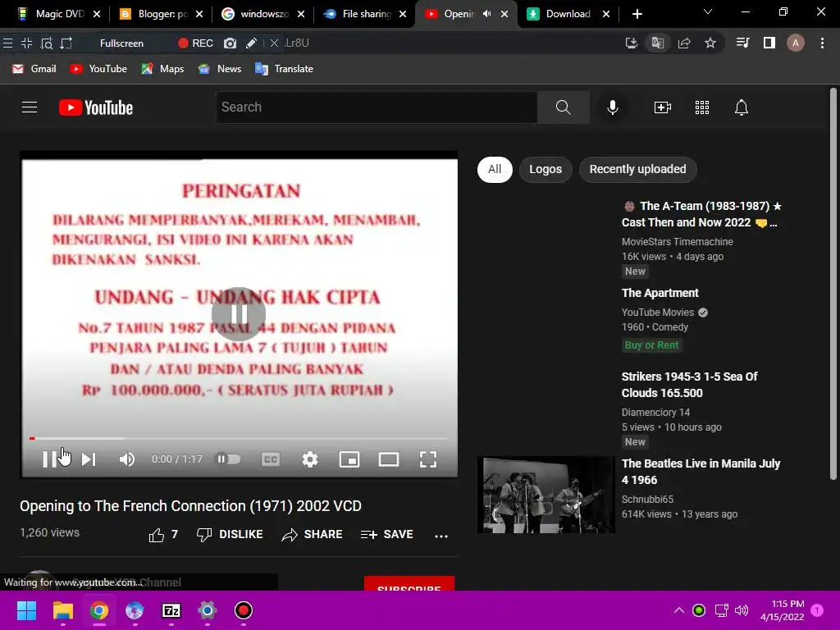Open The Beatles Live in Manila thumbnail
Image resolution: width=840 pixels, height=630 pixels.
tap(546, 495)
